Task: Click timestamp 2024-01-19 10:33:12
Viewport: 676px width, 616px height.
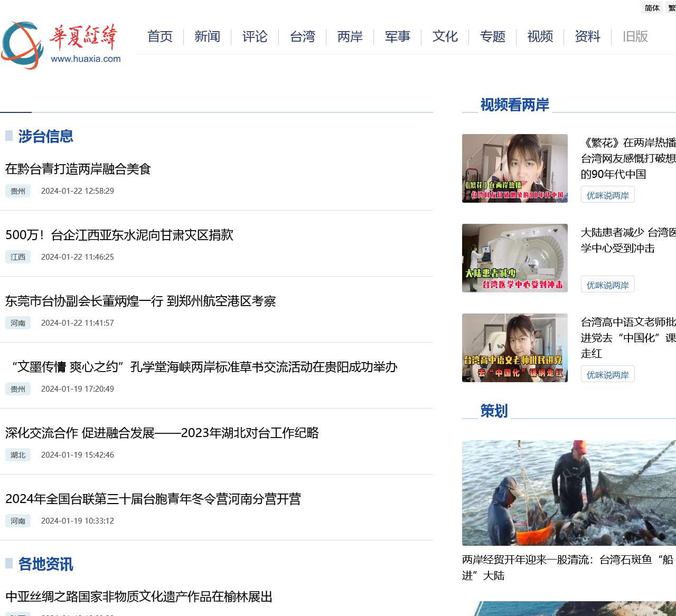Action: pos(78,521)
